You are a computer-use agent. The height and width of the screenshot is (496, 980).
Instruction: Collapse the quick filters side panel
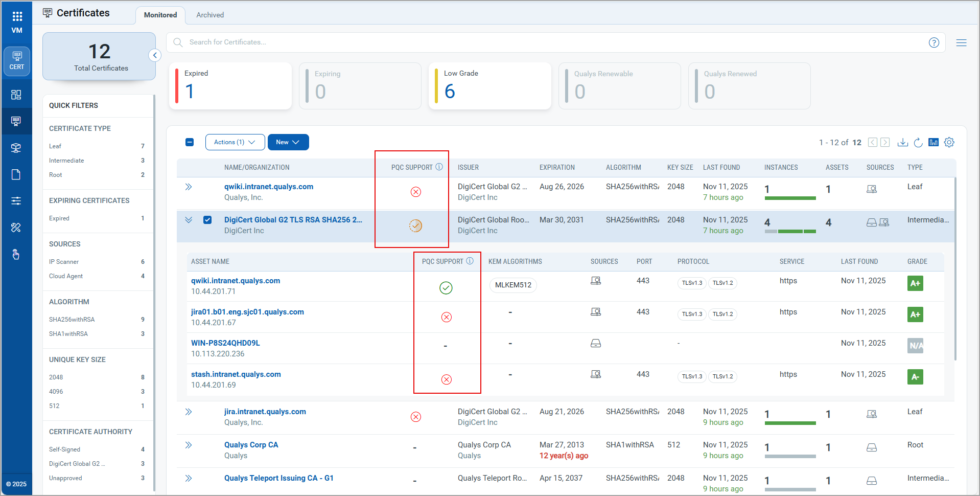tap(155, 55)
